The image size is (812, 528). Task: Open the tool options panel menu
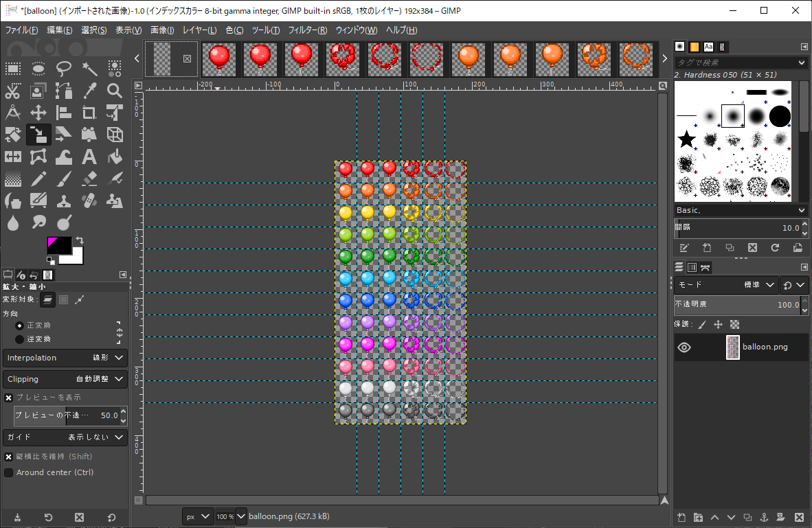pyautogui.click(x=123, y=275)
